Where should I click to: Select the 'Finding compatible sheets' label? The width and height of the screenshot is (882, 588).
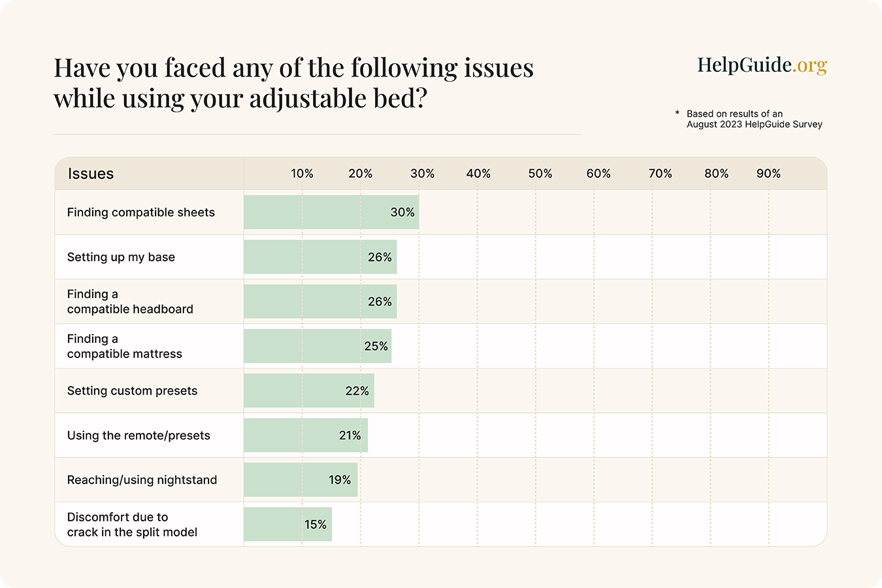[x=140, y=212]
